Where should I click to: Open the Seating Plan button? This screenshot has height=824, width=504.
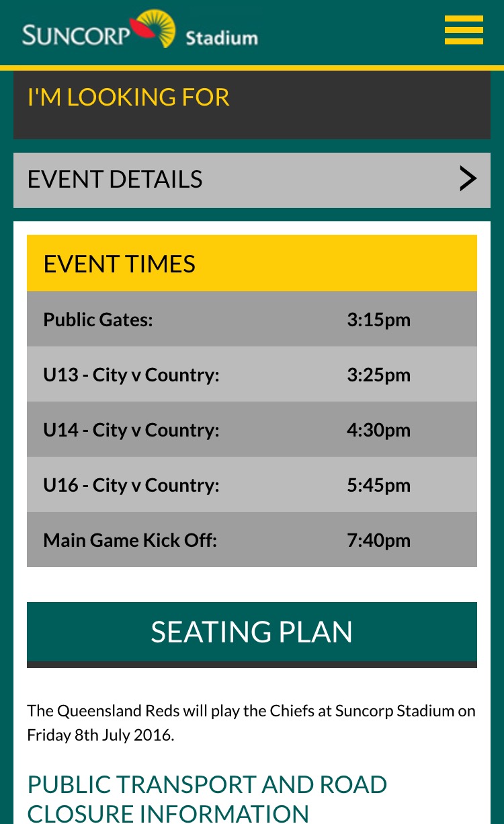pyautogui.click(x=252, y=632)
